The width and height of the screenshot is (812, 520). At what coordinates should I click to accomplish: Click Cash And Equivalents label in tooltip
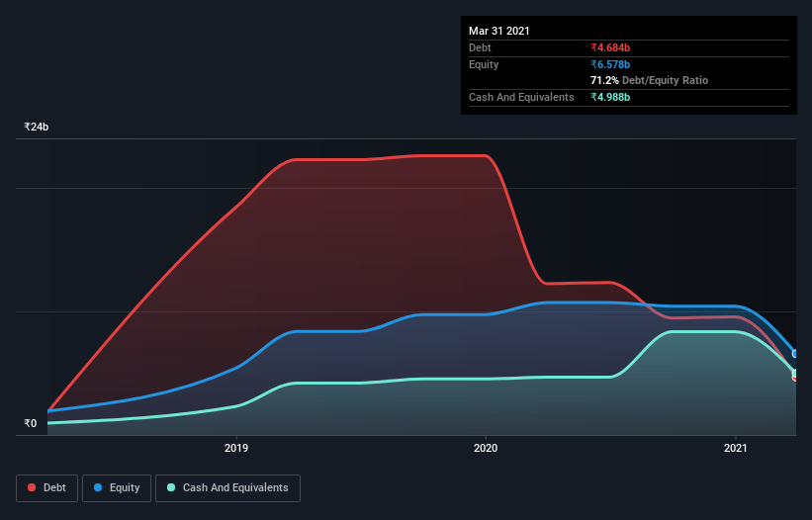[x=521, y=97]
